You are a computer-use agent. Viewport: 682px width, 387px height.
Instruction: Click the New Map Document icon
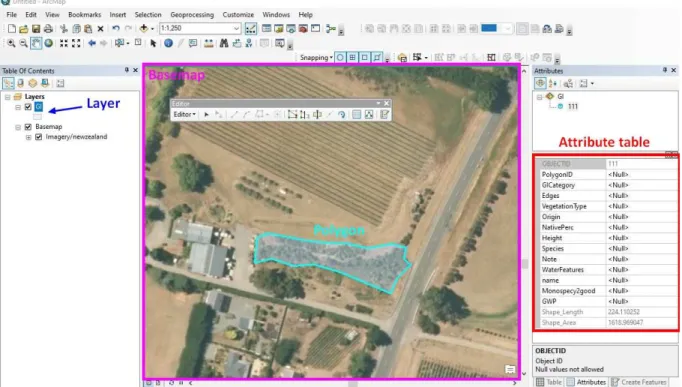coord(12,29)
